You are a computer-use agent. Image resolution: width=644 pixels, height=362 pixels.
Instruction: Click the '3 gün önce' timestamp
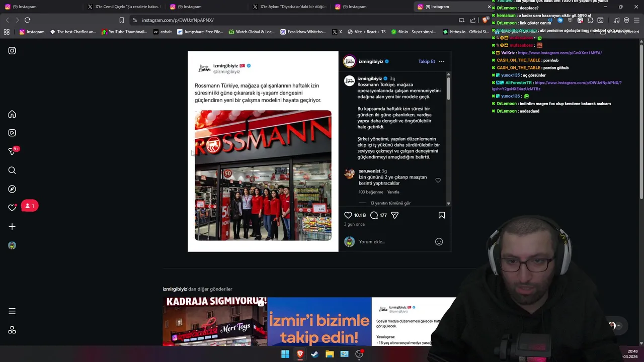[354, 224]
